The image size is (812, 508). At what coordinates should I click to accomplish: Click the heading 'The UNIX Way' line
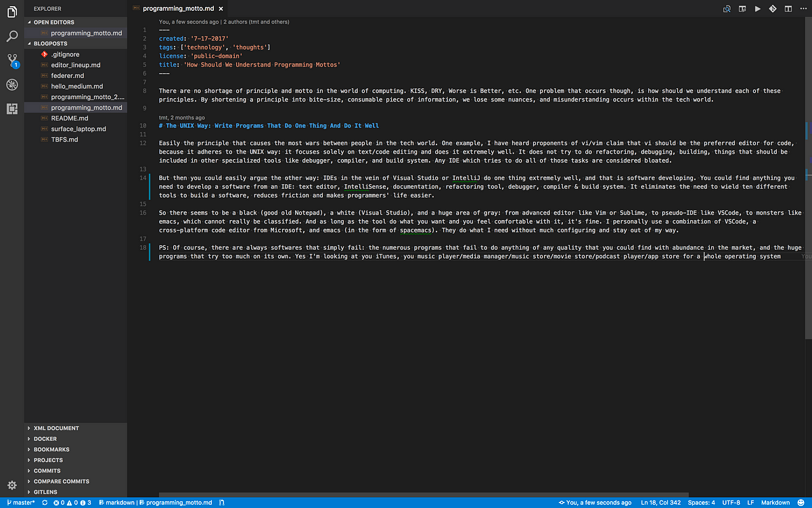pyautogui.click(x=269, y=126)
